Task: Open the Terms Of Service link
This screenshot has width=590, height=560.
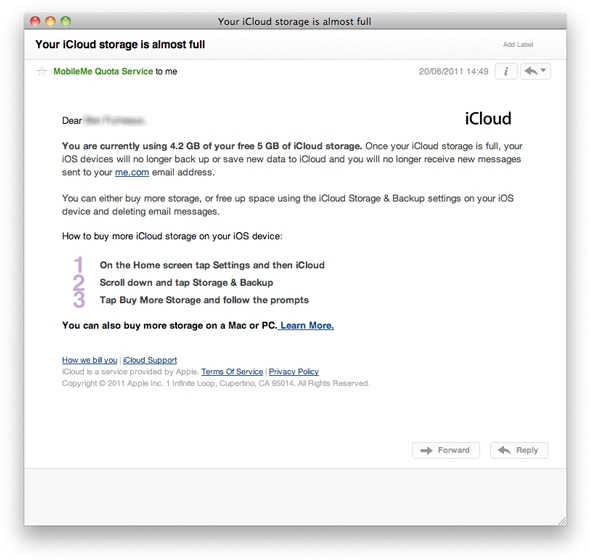Action: coord(232,372)
